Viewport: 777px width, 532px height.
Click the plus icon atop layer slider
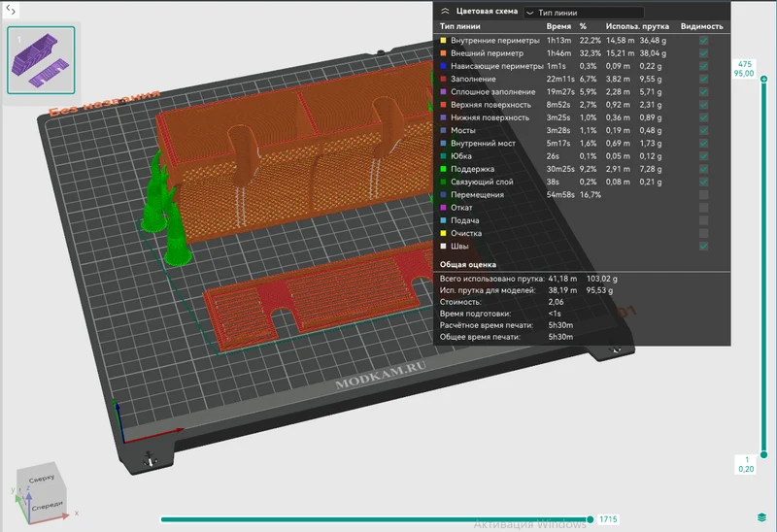tap(763, 79)
